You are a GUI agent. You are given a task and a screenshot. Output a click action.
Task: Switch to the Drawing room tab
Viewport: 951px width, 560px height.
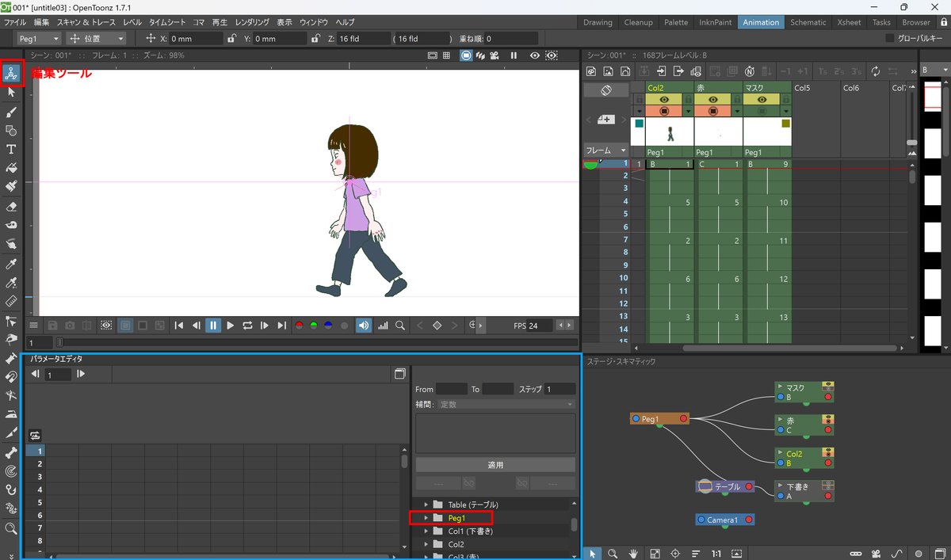tap(598, 22)
